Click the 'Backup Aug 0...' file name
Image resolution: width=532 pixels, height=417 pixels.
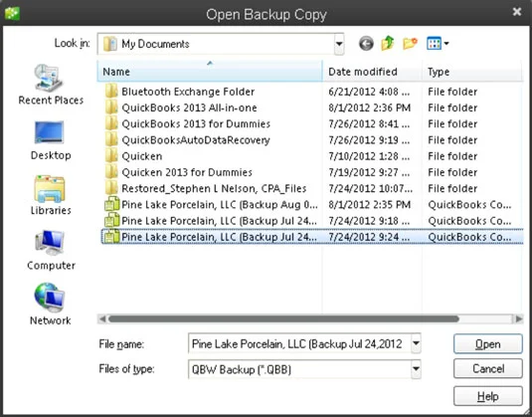pos(219,205)
